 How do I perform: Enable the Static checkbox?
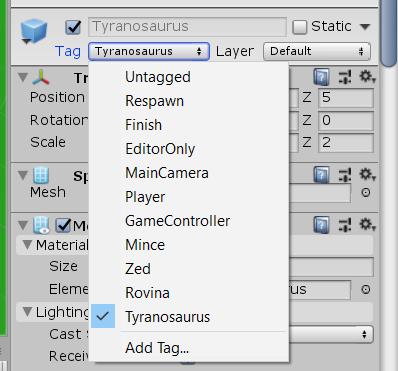[299, 27]
